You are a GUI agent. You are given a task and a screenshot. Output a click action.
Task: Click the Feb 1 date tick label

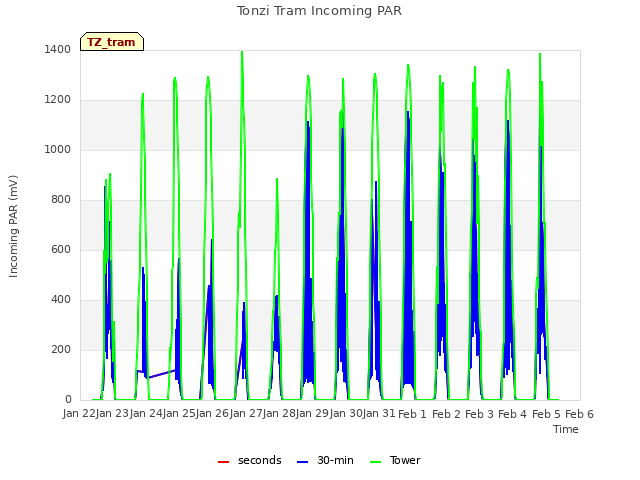click(412, 414)
